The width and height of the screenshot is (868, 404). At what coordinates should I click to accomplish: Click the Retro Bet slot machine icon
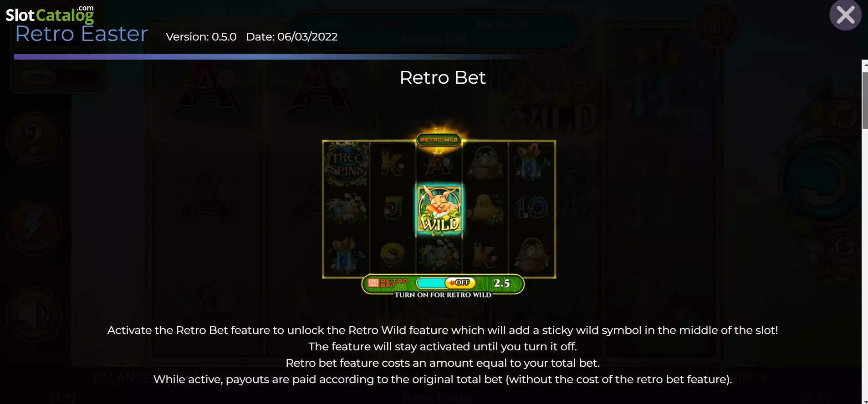coord(373,283)
